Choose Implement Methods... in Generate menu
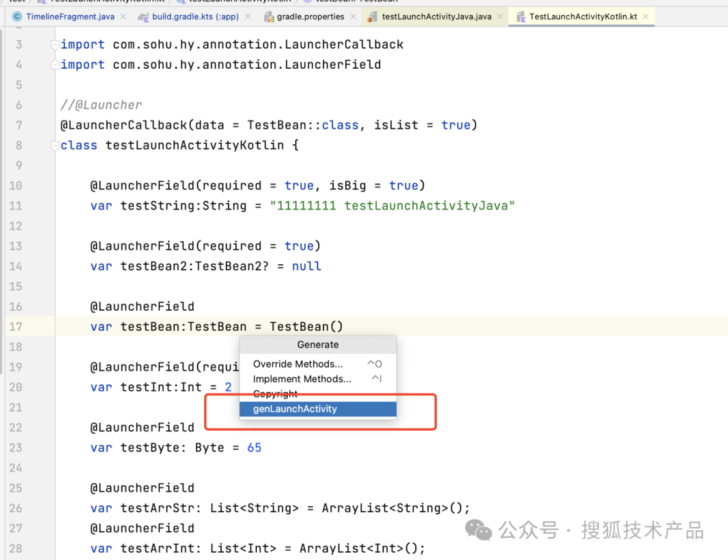 coord(318,379)
